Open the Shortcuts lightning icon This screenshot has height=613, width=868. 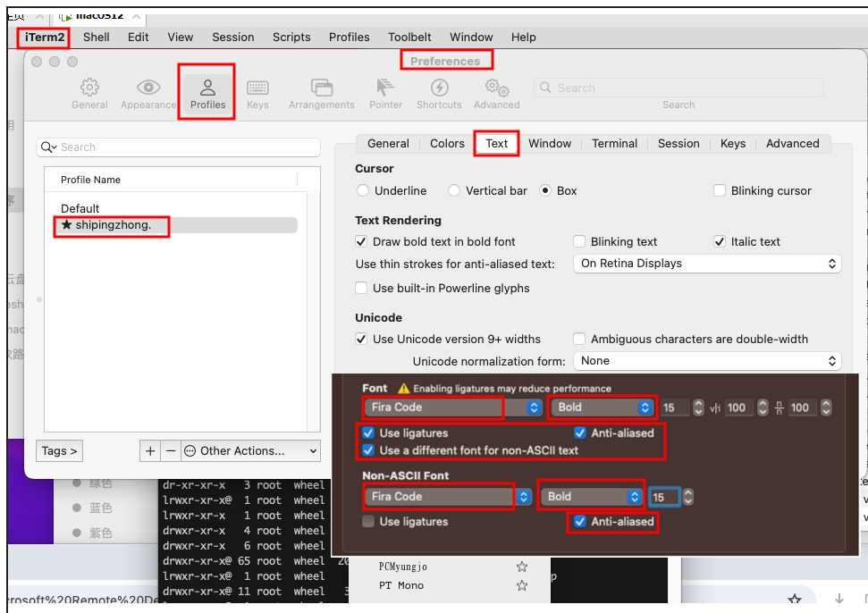pos(440,88)
